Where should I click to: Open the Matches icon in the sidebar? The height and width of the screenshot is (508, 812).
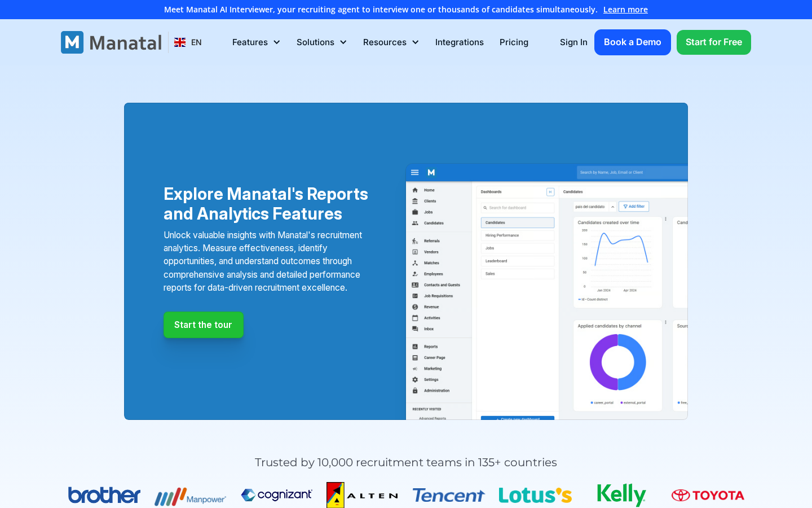(x=415, y=263)
